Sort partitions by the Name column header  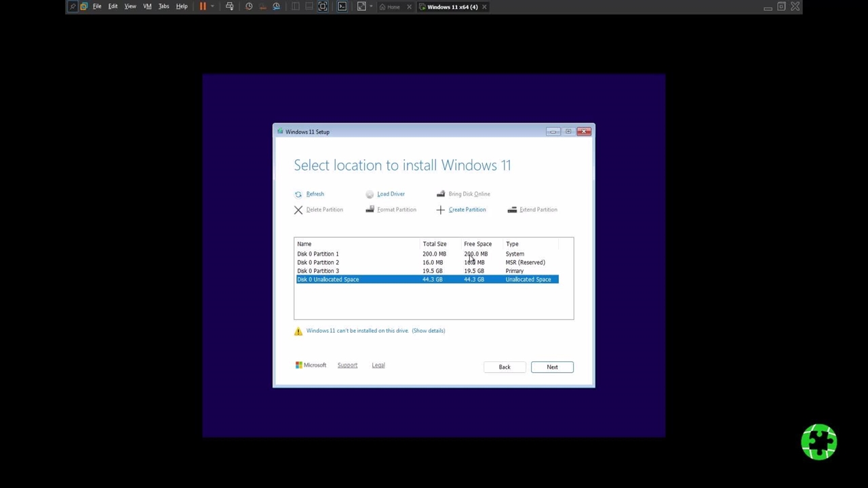coord(357,244)
